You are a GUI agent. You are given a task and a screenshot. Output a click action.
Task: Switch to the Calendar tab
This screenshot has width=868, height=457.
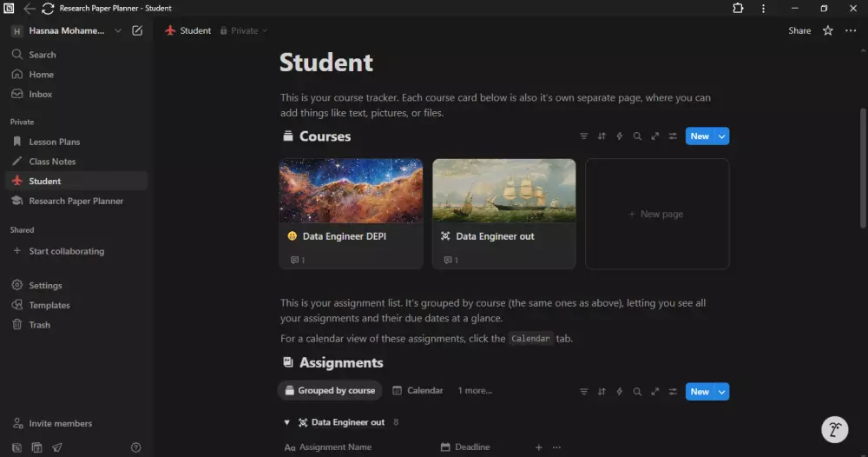tap(418, 390)
